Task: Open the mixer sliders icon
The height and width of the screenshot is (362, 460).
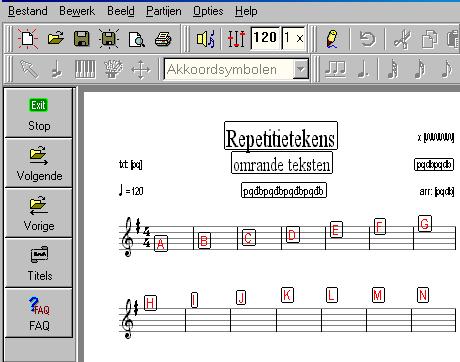Action: [236, 39]
